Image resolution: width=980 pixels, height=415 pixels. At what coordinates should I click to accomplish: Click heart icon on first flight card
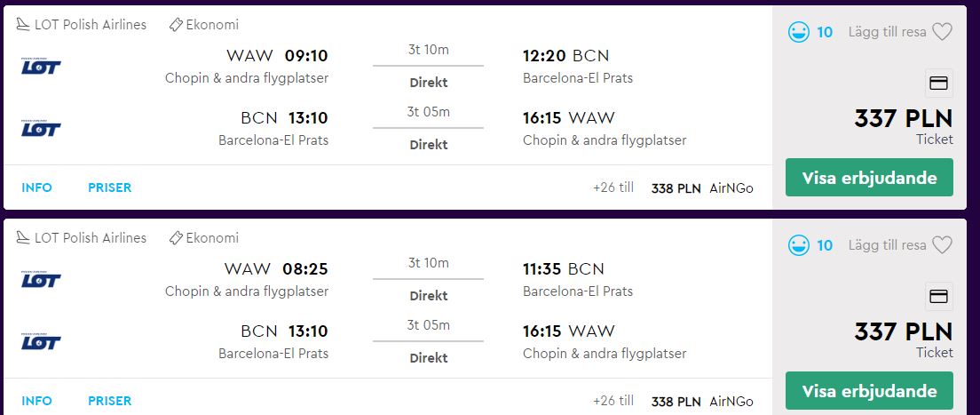(x=942, y=32)
